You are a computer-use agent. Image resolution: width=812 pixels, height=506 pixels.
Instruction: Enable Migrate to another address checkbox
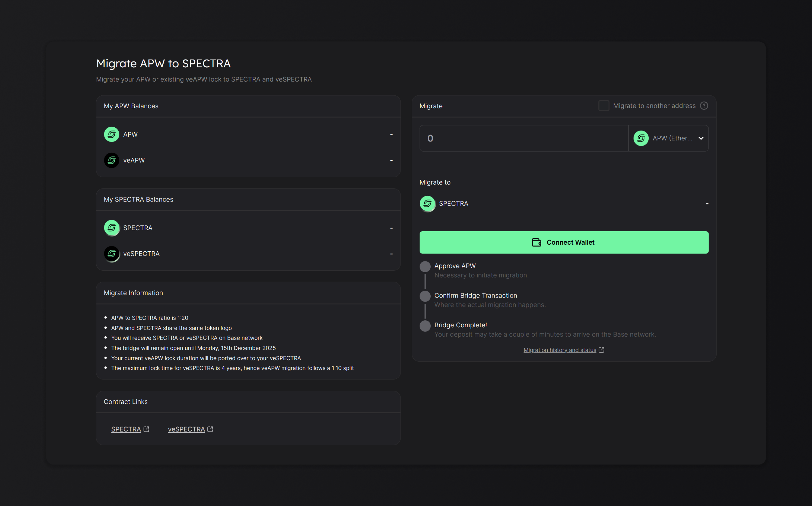(604, 106)
